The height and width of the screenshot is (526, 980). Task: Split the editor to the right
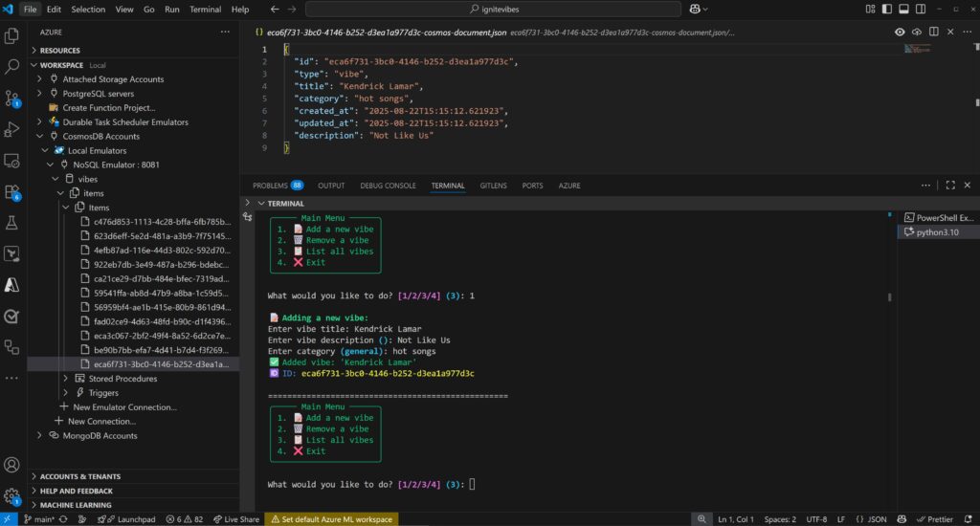point(934,32)
